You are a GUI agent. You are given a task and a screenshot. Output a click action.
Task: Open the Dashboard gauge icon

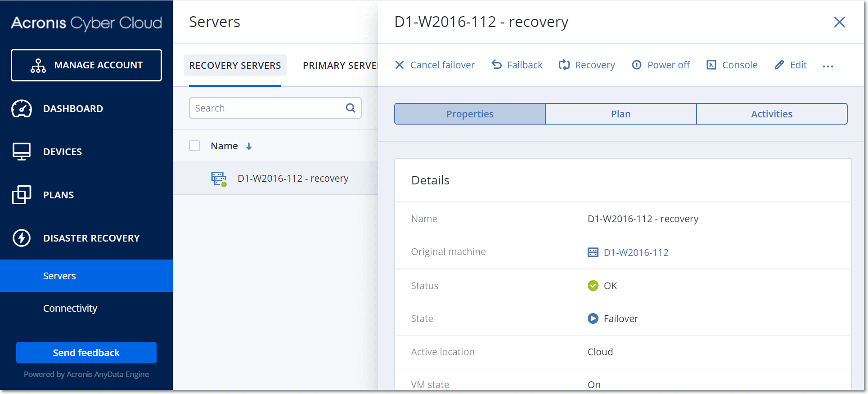pyautogui.click(x=22, y=108)
